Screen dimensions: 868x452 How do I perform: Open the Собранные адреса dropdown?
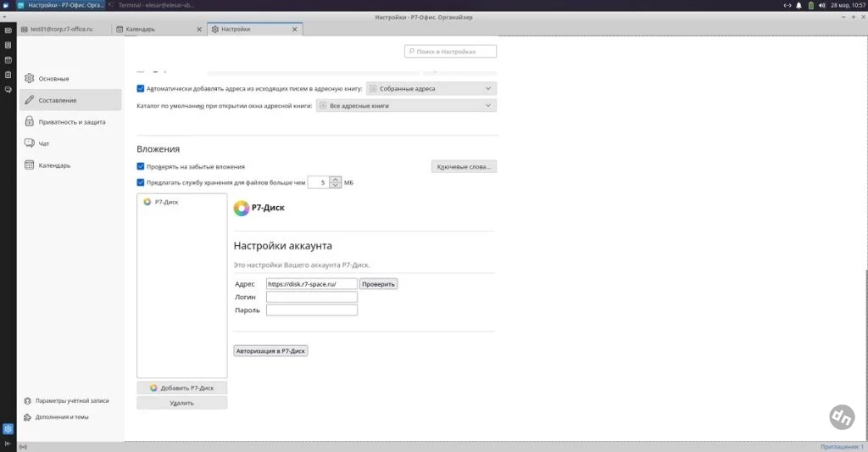click(431, 89)
